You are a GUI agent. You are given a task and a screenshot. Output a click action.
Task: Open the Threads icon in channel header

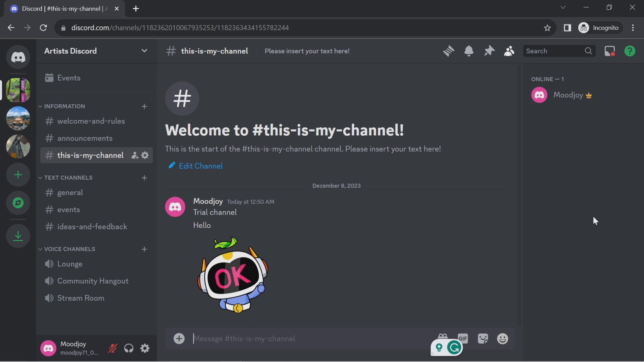[x=448, y=51]
